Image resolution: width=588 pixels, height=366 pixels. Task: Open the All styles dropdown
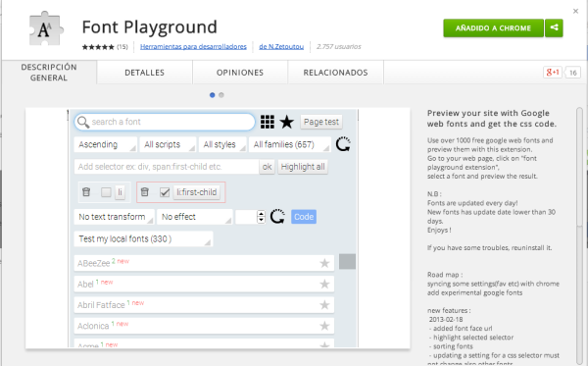pos(222,144)
